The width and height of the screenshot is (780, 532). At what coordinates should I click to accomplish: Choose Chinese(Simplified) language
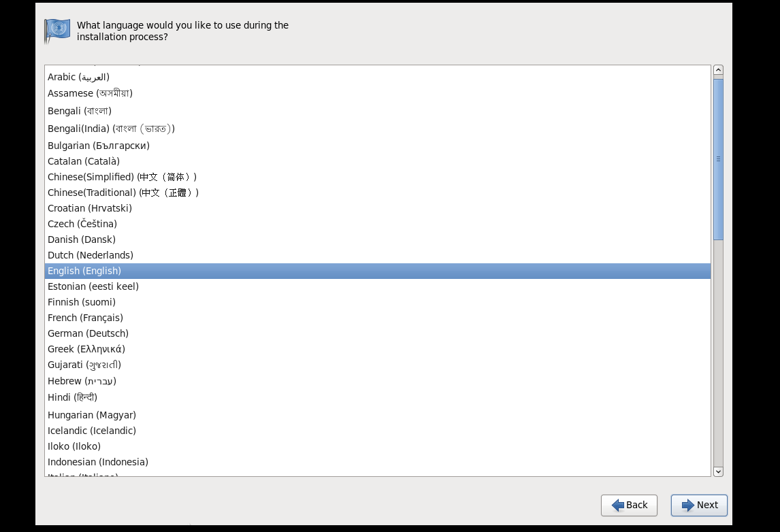coord(123,177)
